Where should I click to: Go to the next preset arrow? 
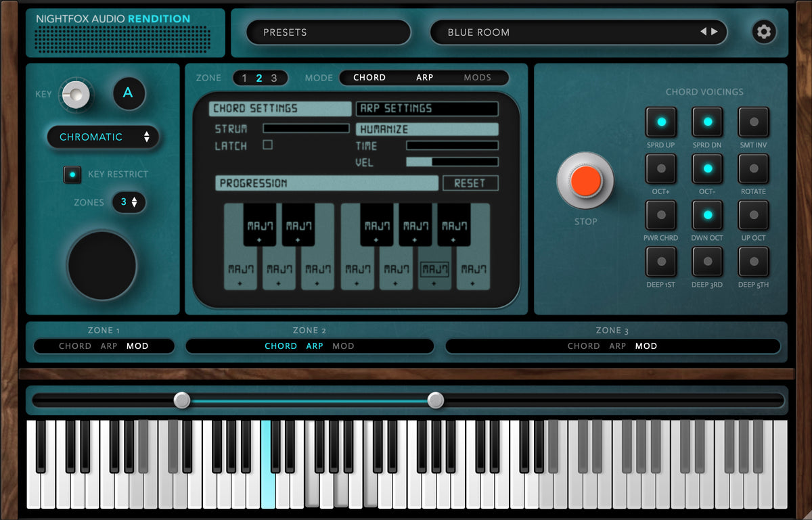coord(714,32)
